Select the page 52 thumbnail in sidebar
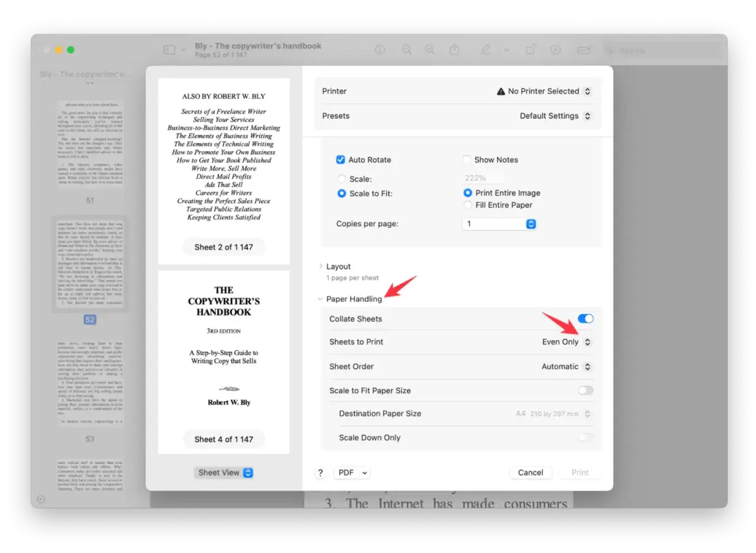The image size is (756, 553). point(90,264)
